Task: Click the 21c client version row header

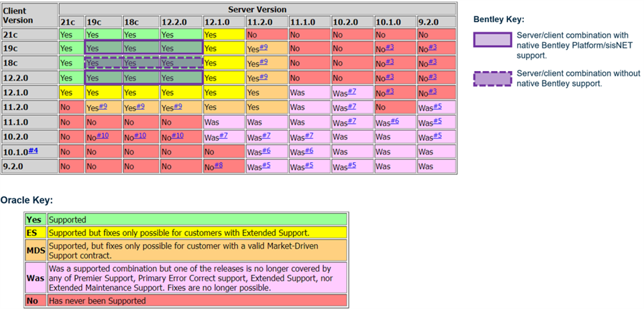Action: [29, 34]
